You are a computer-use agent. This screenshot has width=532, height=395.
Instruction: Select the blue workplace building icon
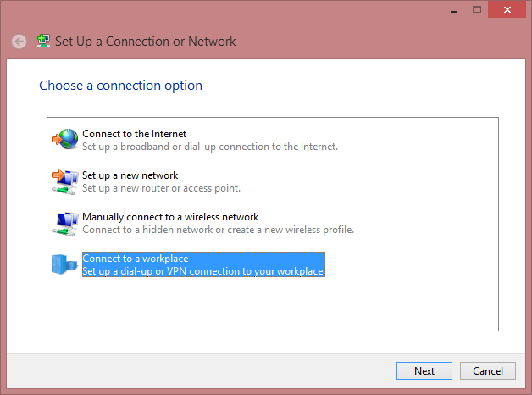click(x=64, y=264)
